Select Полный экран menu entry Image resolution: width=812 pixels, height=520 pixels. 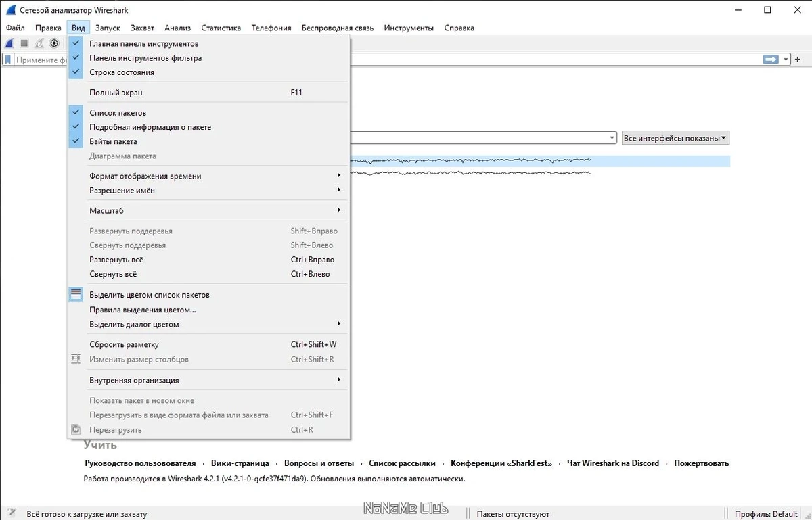tap(208, 93)
